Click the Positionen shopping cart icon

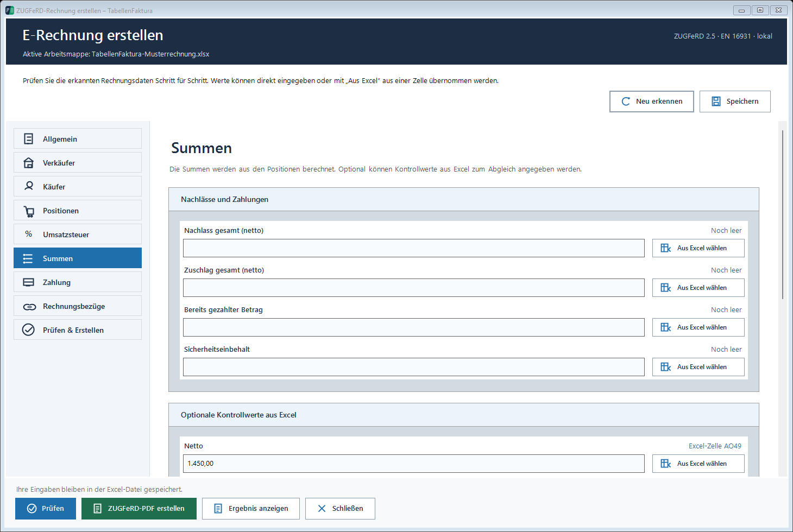coord(29,211)
